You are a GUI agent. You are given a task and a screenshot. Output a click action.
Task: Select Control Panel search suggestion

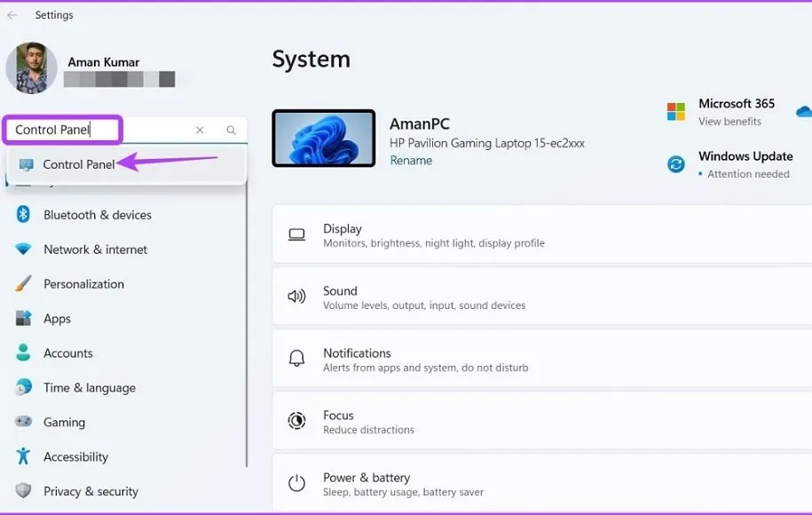coord(79,164)
